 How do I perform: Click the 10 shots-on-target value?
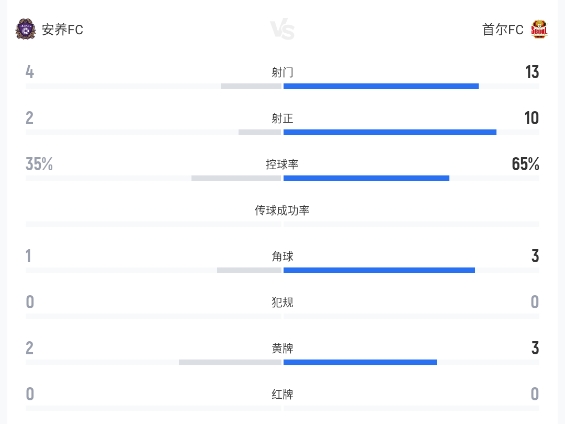[531, 118]
